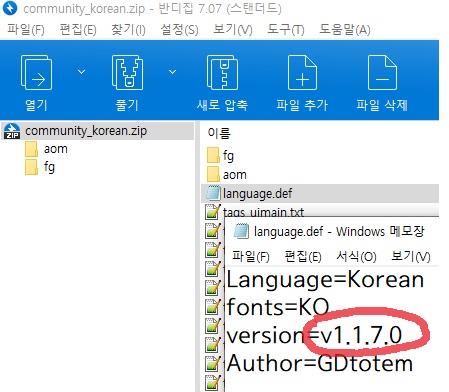The height and width of the screenshot is (392, 449).
Task: Click the fonts=KO line in Notepad
Action: 278,307
